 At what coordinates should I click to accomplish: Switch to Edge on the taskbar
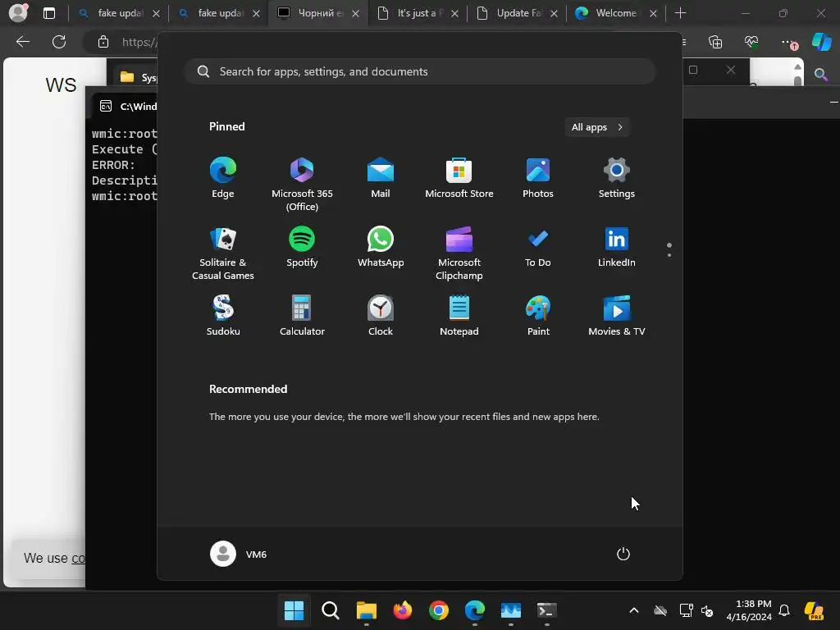click(x=475, y=610)
